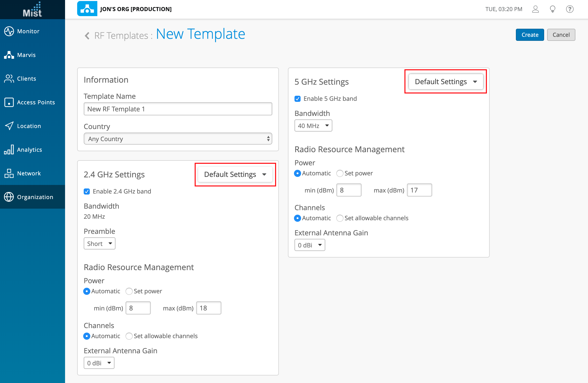Click the lightbulb icon in top bar

pyautogui.click(x=552, y=9)
